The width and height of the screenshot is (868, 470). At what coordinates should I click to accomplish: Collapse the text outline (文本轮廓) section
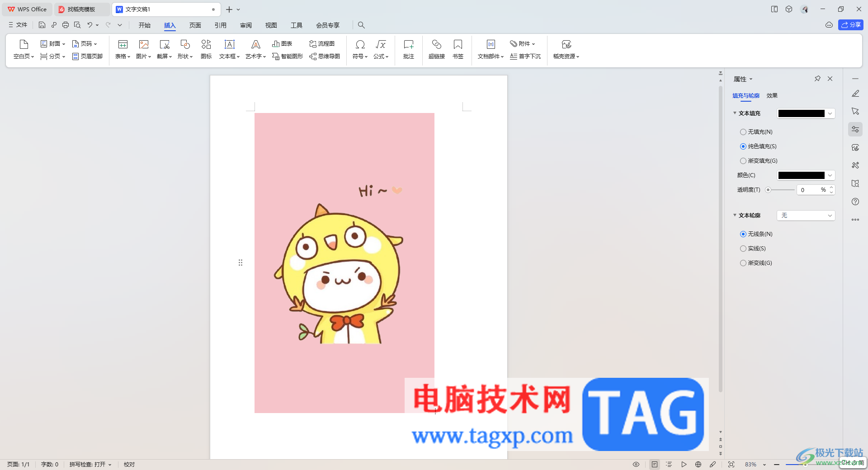735,215
